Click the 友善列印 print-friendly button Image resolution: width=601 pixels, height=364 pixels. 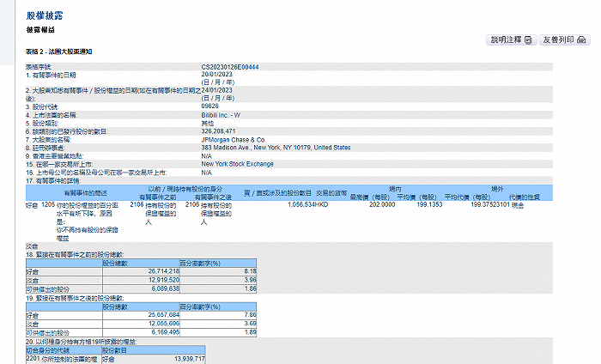pyautogui.click(x=564, y=39)
